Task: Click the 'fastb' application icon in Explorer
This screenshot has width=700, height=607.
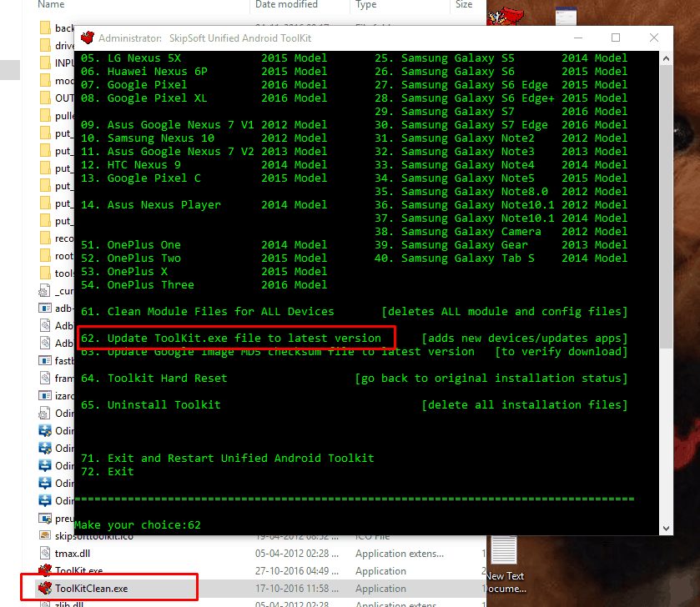Action: click(x=45, y=360)
